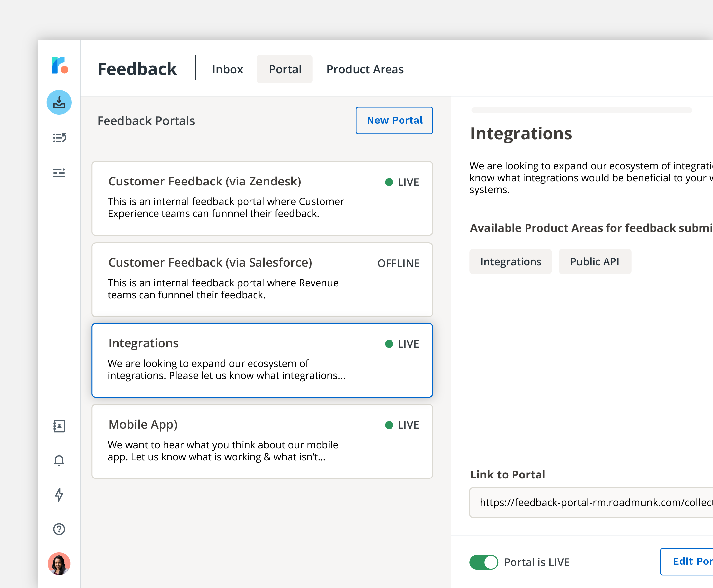Click the New Portal button
The height and width of the screenshot is (588, 713).
(394, 120)
